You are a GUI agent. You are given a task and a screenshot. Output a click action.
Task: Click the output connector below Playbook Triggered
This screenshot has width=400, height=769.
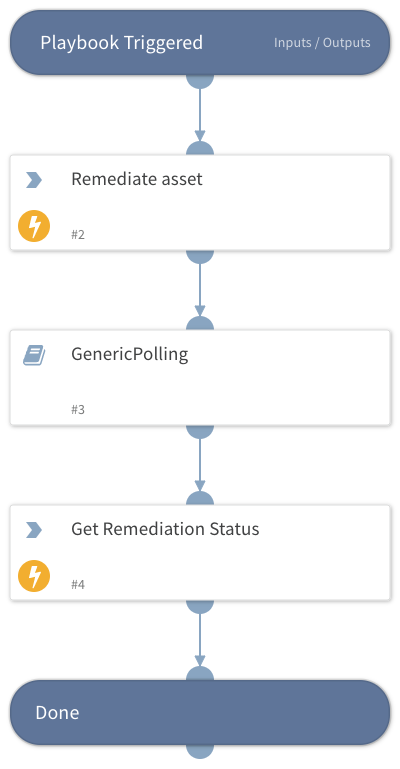point(200,82)
